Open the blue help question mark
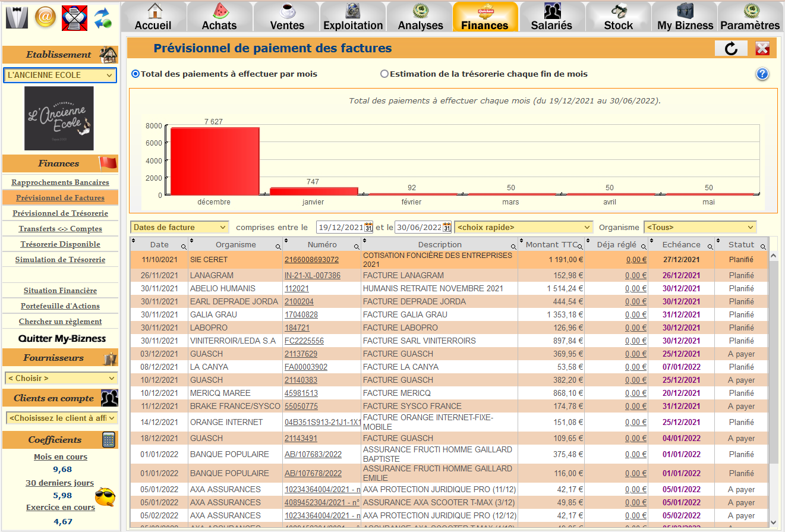 pyautogui.click(x=762, y=74)
